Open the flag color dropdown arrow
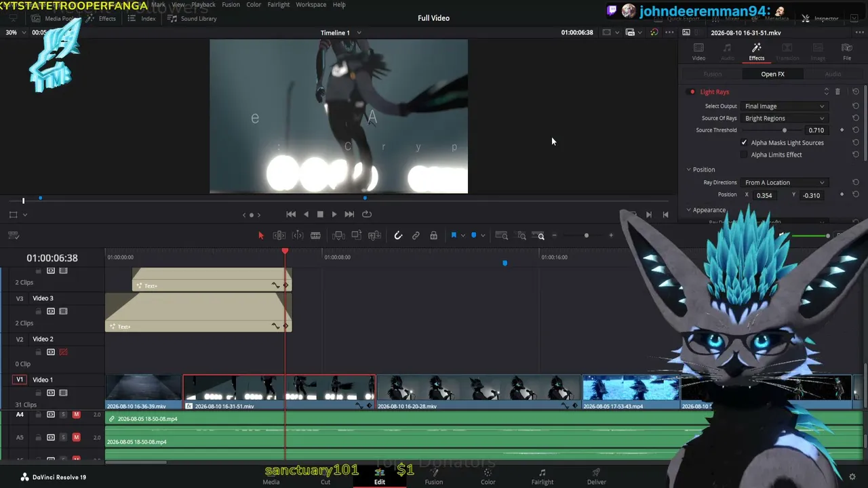868x488 pixels. pyautogui.click(x=462, y=235)
